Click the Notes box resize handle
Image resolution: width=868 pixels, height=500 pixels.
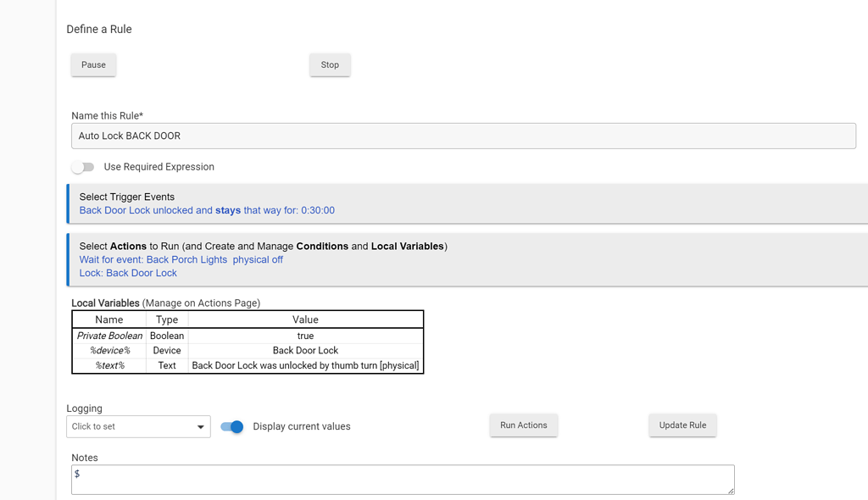[x=729, y=490]
